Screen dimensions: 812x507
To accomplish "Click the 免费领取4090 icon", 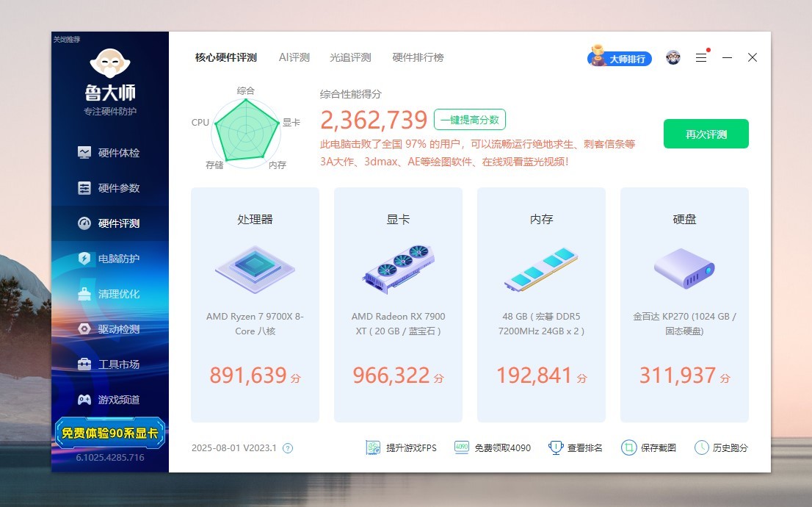I will 461,447.
